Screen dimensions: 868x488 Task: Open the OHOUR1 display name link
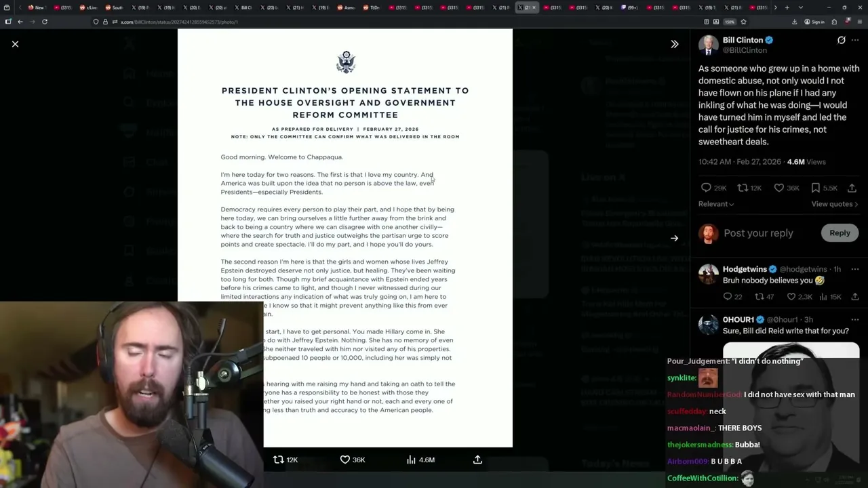(738, 320)
